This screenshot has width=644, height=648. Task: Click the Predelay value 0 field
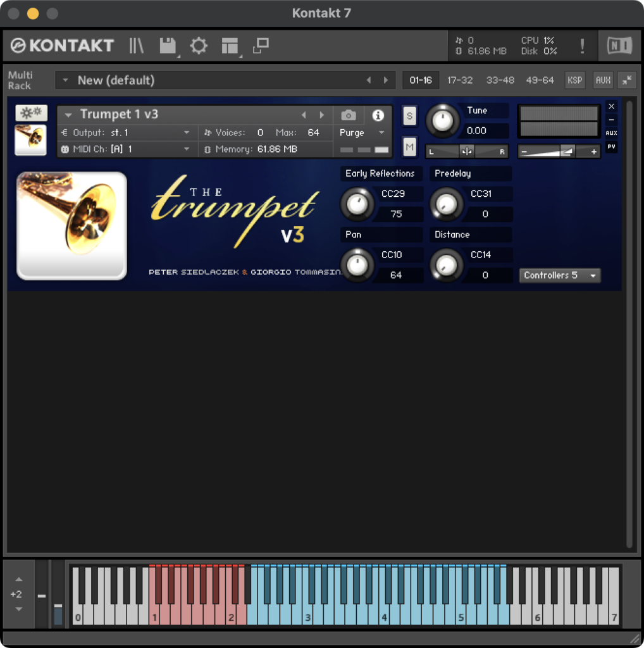click(x=485, y=214)
